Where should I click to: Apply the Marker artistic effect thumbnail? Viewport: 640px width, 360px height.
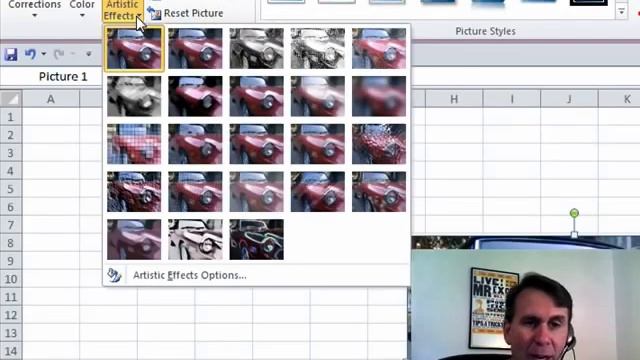(196, 48)
